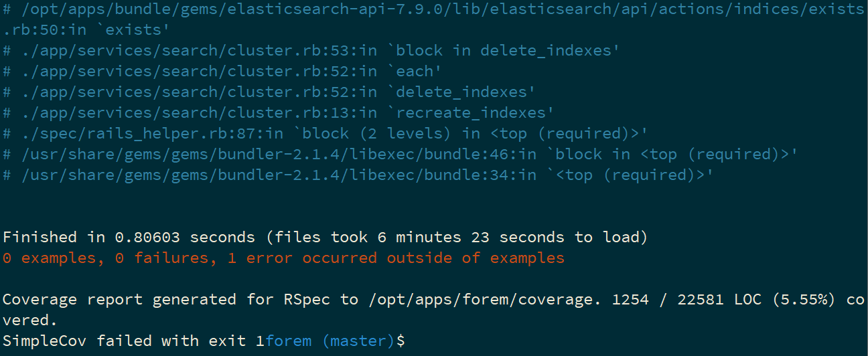Image resolution: width=868 pixels, height=356 pixels.
Task: Click the elasticsearch-api-7.9.0 exists path line
Action: click(x=433, y=9)
